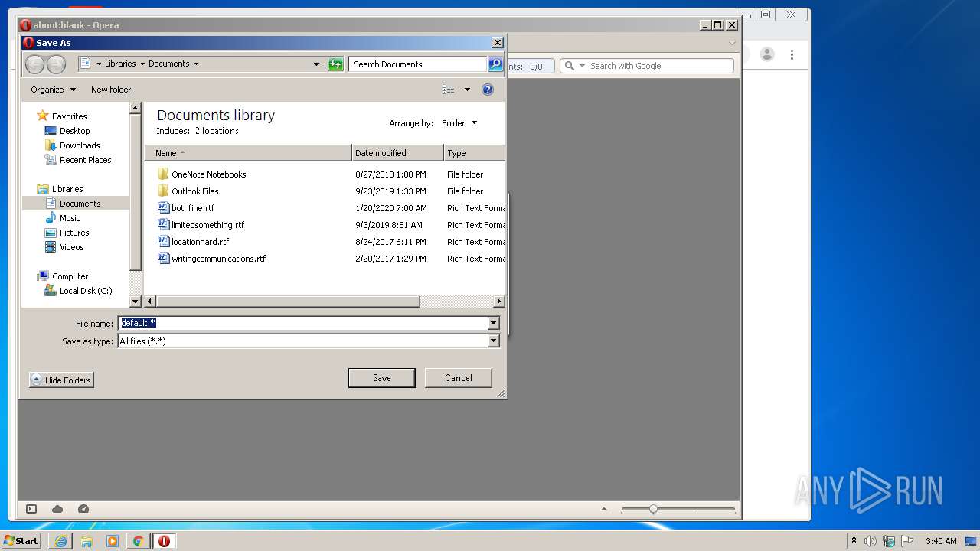This screenshot has width=980, height=551.
Task: Open the Arrange by Folder dropdown
Action: coord(459,123)
